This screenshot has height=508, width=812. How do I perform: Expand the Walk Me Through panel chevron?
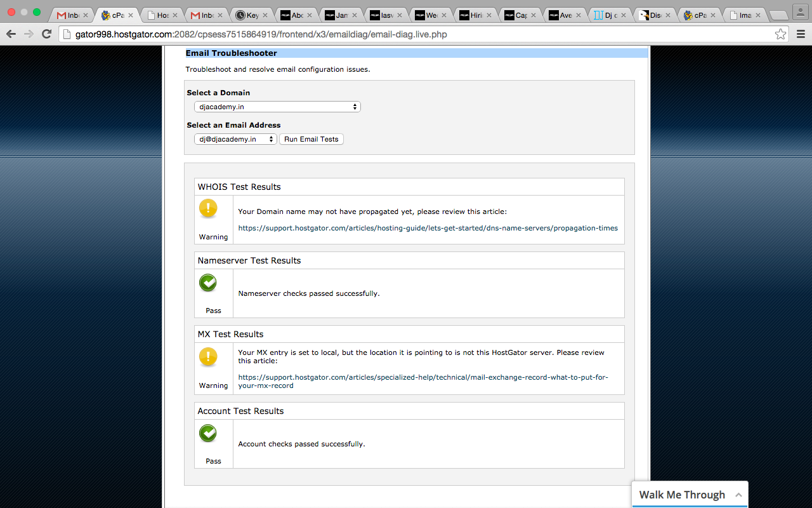click(x=738, y=495)
